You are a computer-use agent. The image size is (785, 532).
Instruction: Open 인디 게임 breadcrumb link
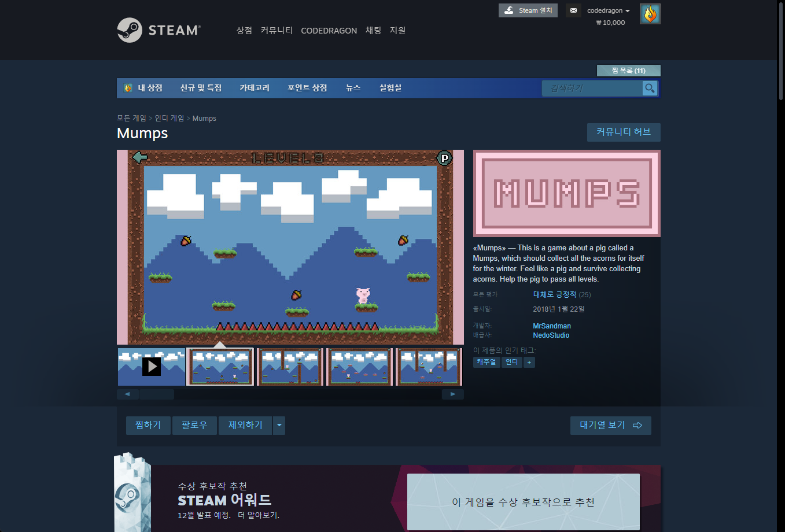(169, 118)
